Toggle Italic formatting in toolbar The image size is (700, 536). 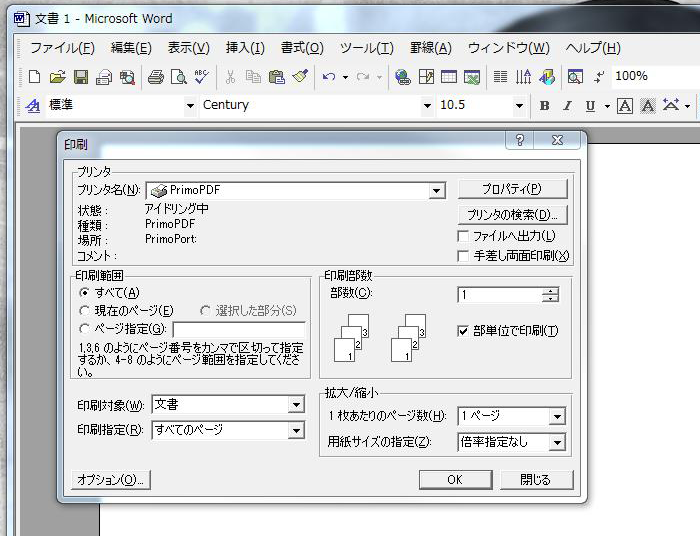pyautogui.click(x=567, y=106)
